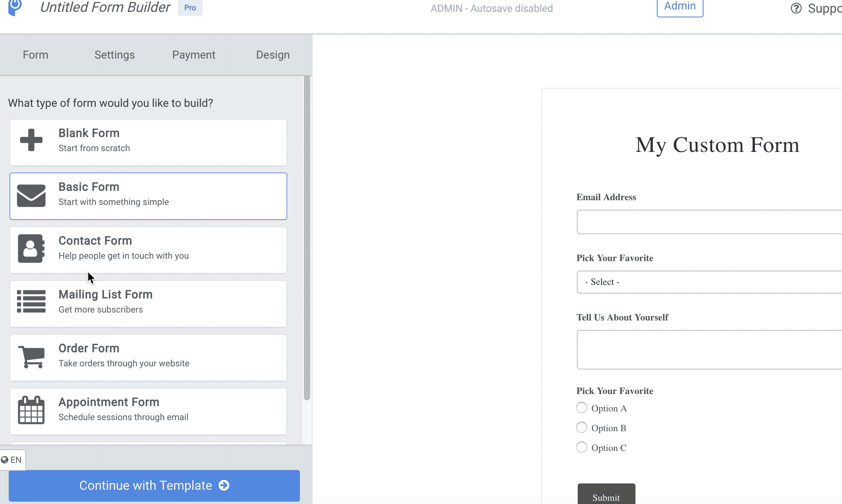
Task: Click the envelope icon for Basic Form
Action: tap(31, 195)
